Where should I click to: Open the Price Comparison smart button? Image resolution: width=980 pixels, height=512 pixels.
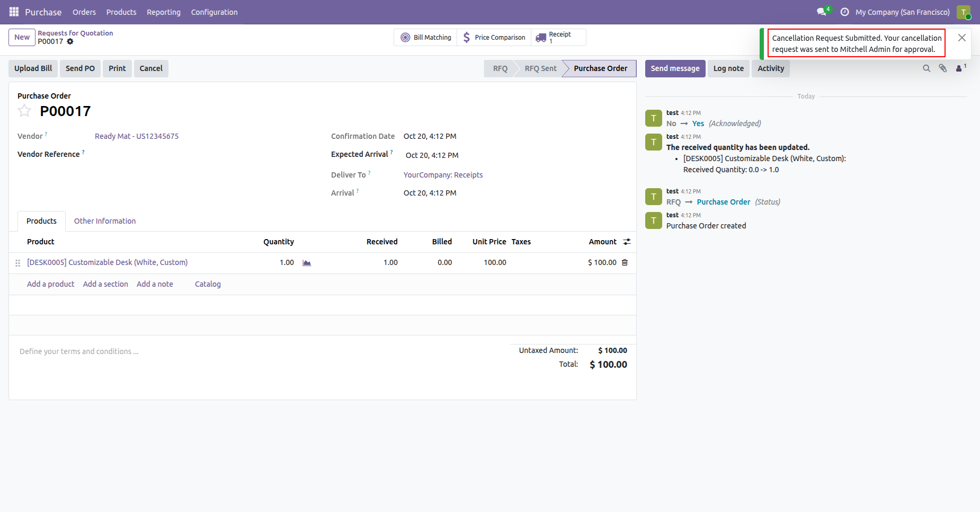tap(494, 38)
